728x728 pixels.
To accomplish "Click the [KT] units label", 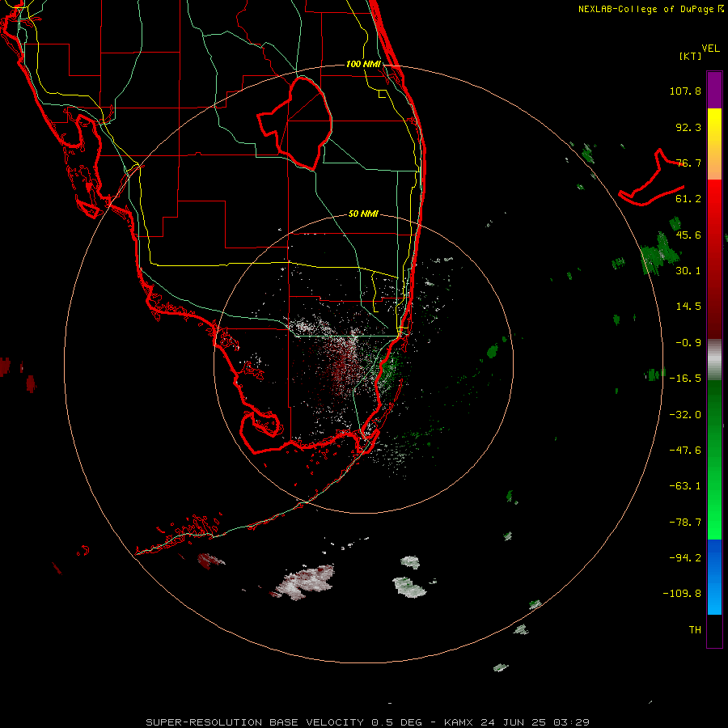I will pos(691,56).
